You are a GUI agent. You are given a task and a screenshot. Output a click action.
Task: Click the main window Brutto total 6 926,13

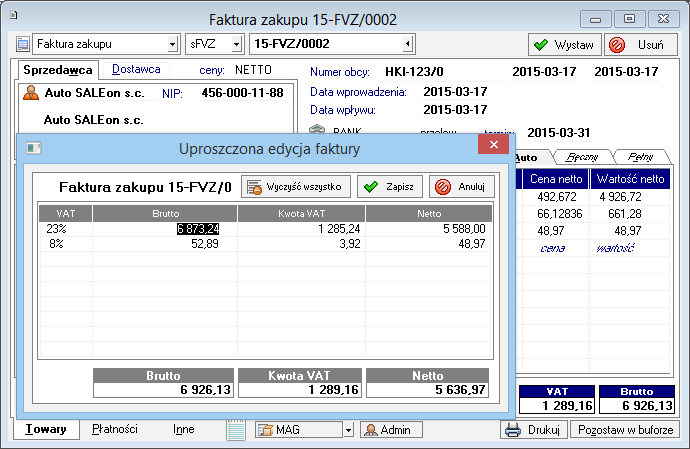pos(637,405)
